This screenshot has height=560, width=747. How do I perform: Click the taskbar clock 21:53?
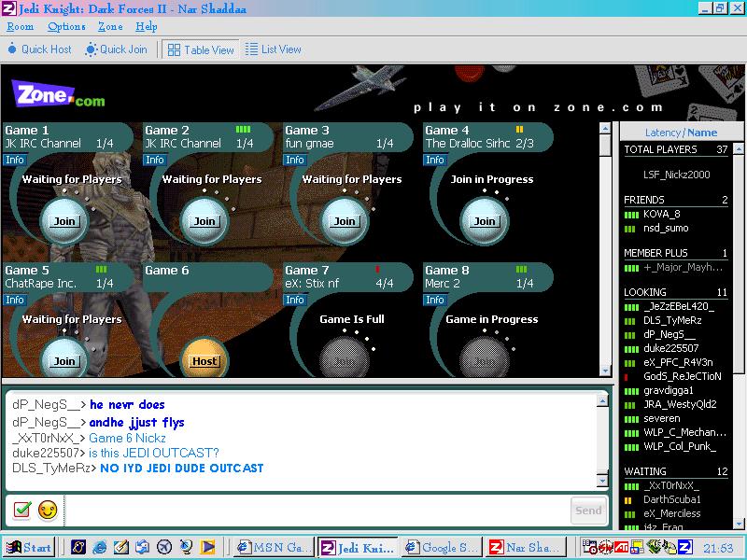click(718, 549)
